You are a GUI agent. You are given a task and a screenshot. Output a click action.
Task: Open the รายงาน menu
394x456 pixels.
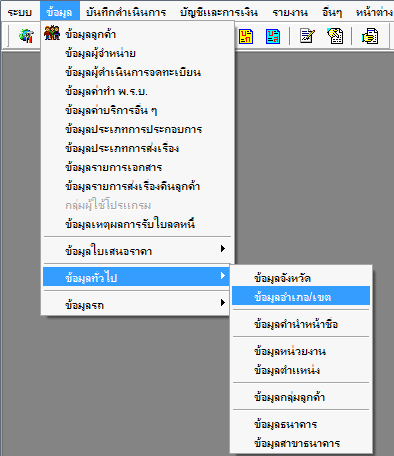coord(290,12)
